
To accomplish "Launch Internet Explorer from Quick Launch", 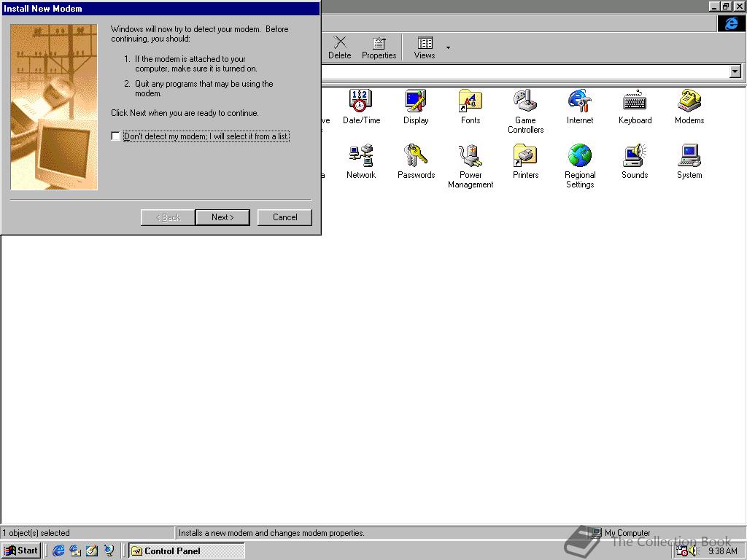I will [x=58, y=551].
